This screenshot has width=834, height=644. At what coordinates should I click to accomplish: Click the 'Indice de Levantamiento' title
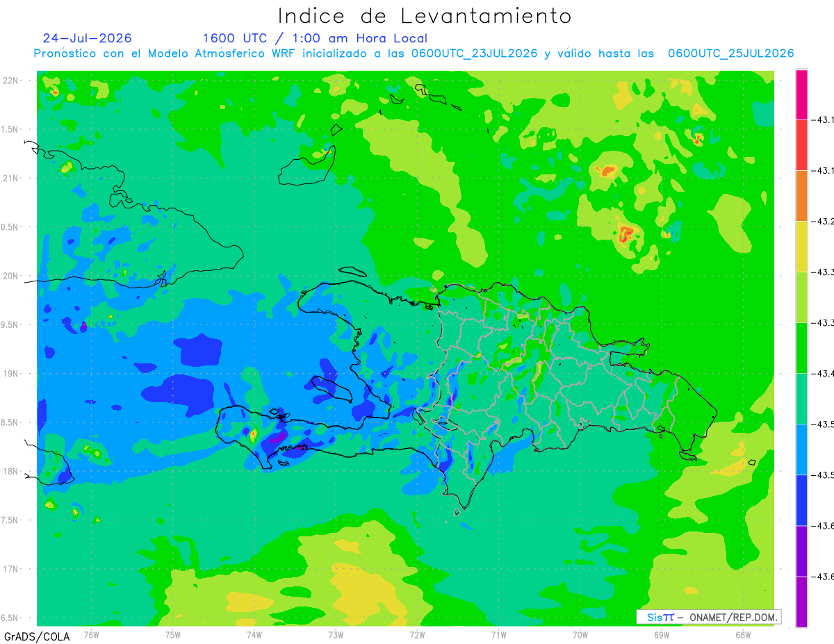click(425, 16)
